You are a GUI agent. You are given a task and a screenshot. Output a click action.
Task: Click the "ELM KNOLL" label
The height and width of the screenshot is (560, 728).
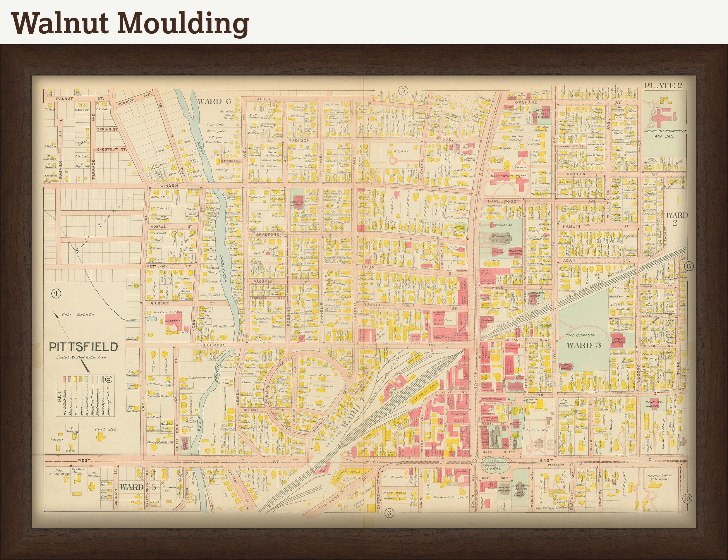[x=660, y=480]
